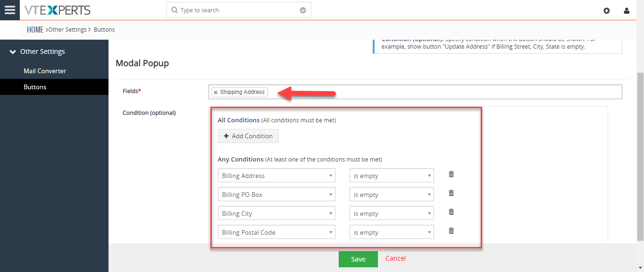
Task: Open the operator dropdown for Billing Address
Action: (392, 176)
